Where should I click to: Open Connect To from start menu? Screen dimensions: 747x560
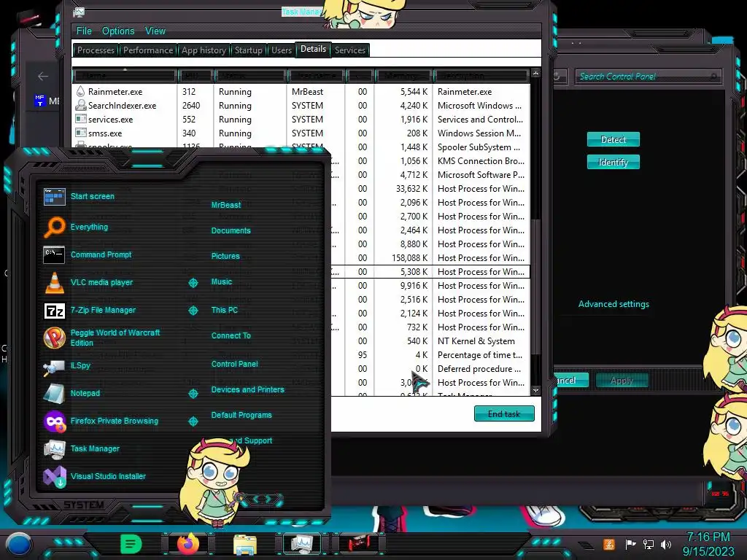231,335
